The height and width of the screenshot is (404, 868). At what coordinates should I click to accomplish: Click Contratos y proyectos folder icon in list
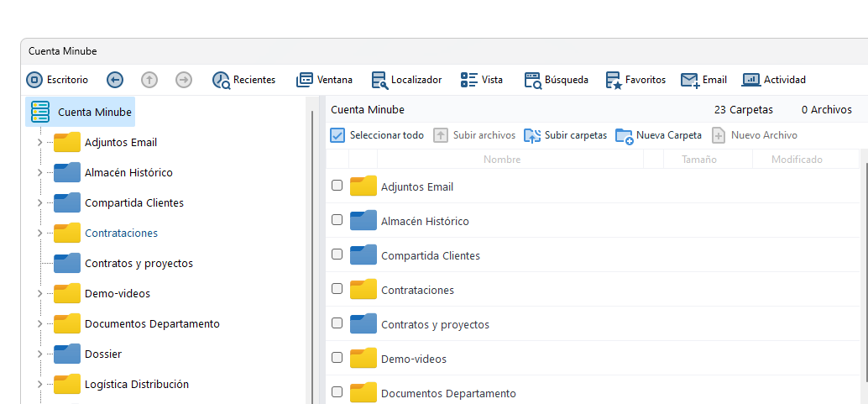[363, 323]
